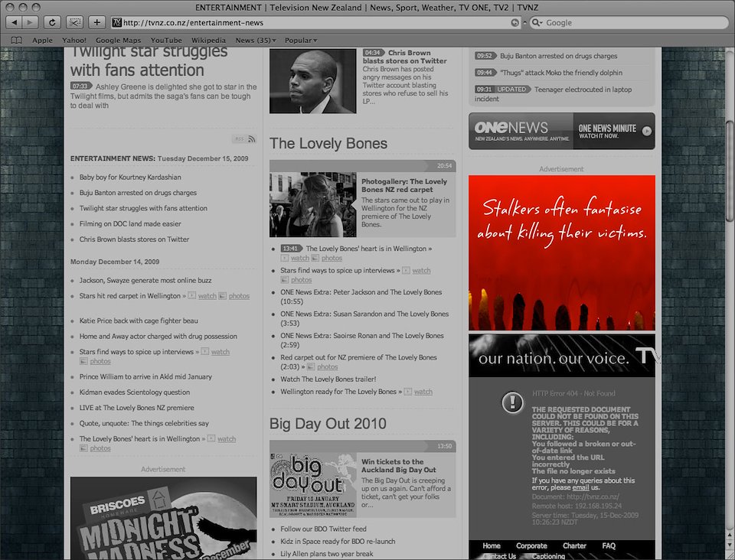This screenshot has height=560, width=735.
Task: Click the TVNZ favicon in the address bar
Action: 116,22
